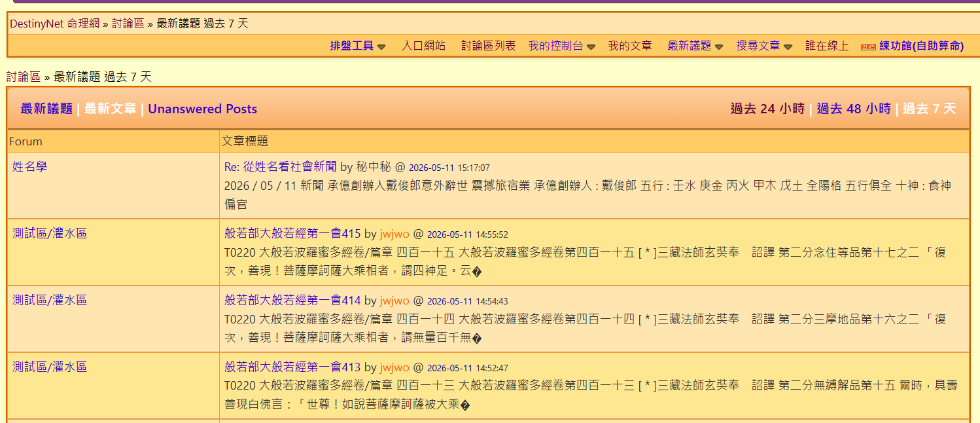Click author jwjwo in the 413 post row
Viewport: 980px width, 423px height.
(394, 367)
